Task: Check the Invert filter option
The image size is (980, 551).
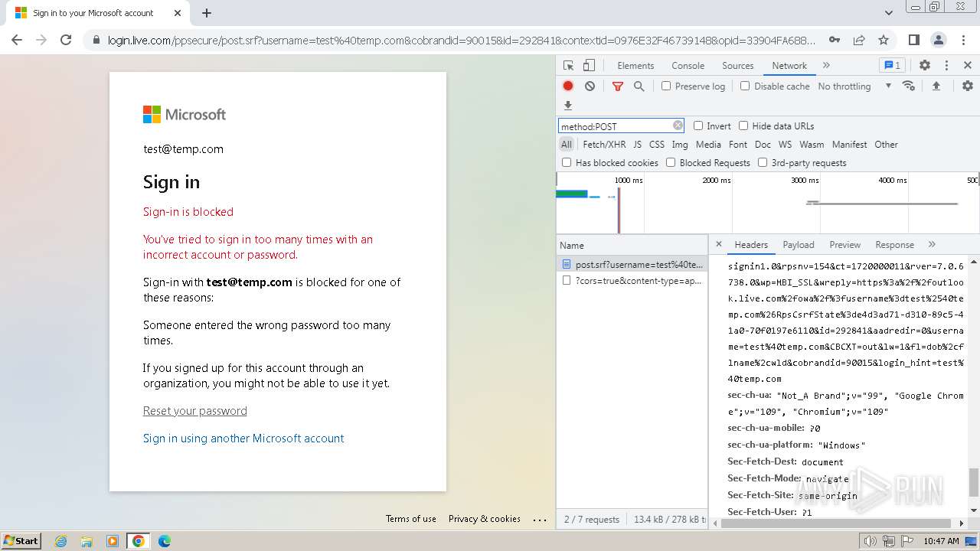Action: 698,126
